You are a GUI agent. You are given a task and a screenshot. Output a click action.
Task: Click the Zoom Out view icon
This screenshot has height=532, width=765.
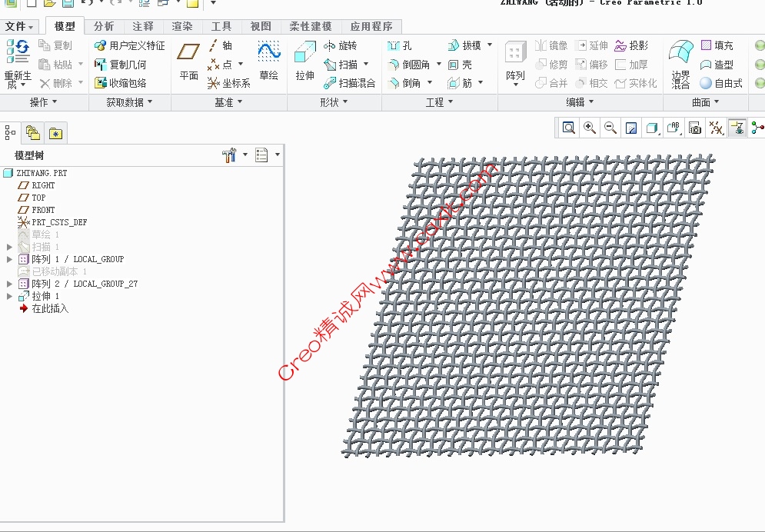pos(610,128)
